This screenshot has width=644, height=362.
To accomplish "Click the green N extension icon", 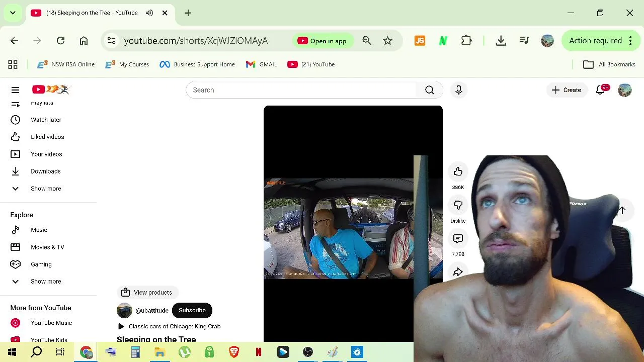I will [443, 41].
